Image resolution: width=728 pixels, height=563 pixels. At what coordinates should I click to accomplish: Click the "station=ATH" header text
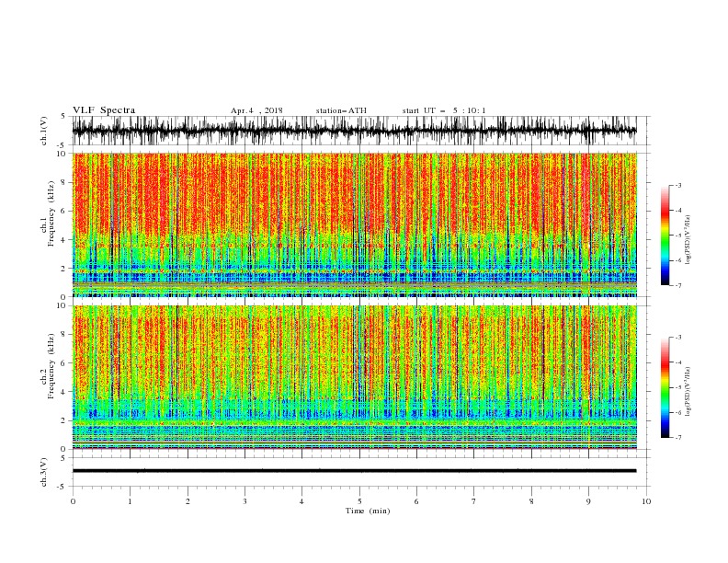[341, 110]
